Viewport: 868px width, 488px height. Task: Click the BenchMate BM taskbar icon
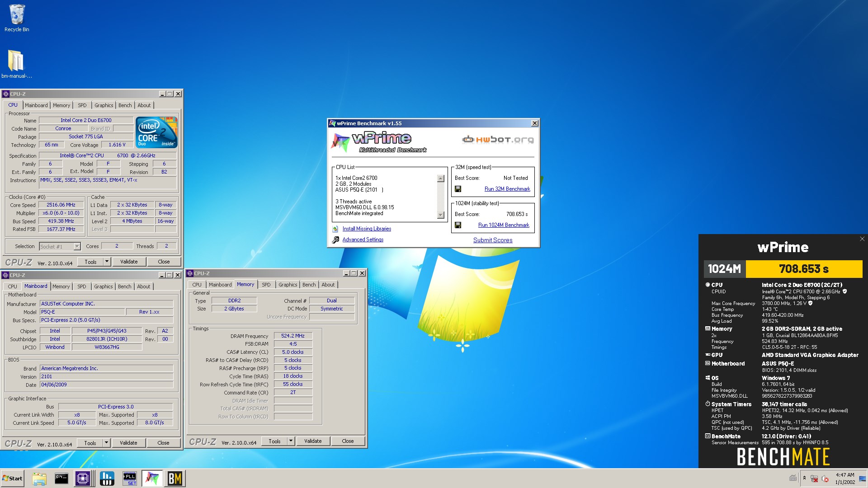point(175,478)
